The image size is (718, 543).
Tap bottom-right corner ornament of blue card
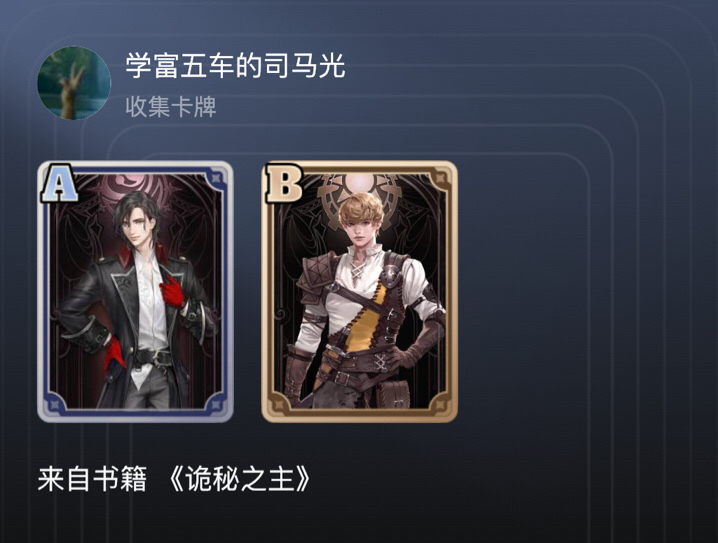tap(215, 405)
